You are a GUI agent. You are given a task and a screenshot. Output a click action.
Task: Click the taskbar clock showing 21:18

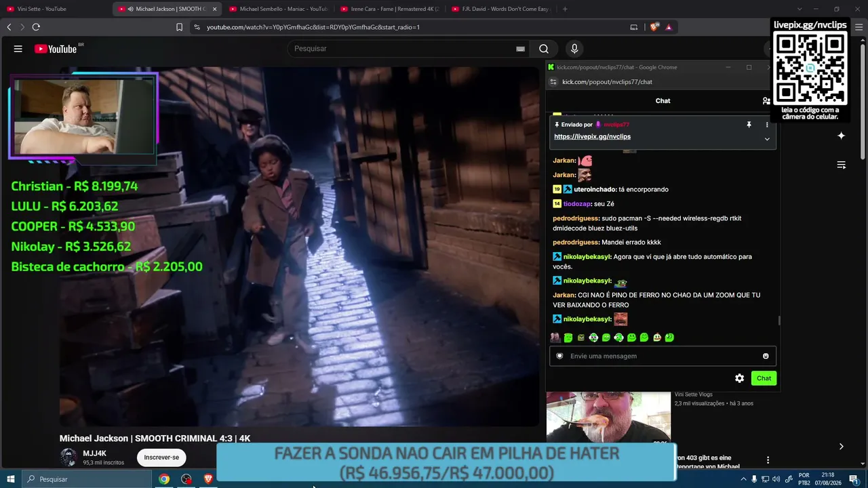point(827,479)
